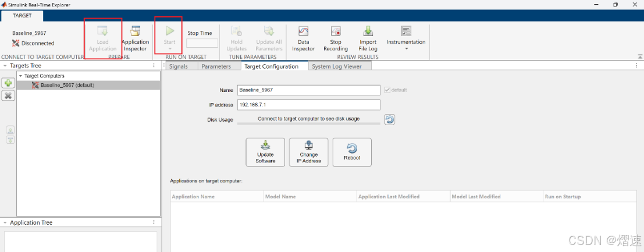
Task: Click the Update Software button
Action: (x=265, y=152)
